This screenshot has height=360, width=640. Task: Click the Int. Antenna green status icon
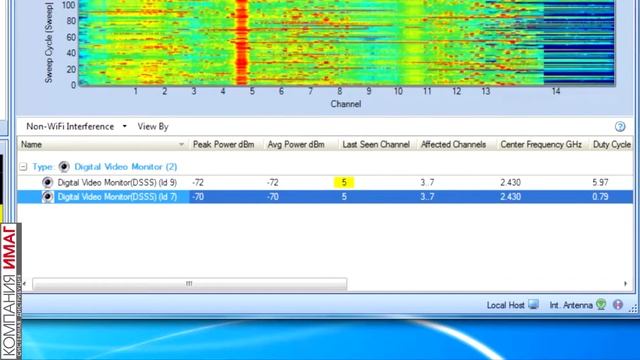601,304
